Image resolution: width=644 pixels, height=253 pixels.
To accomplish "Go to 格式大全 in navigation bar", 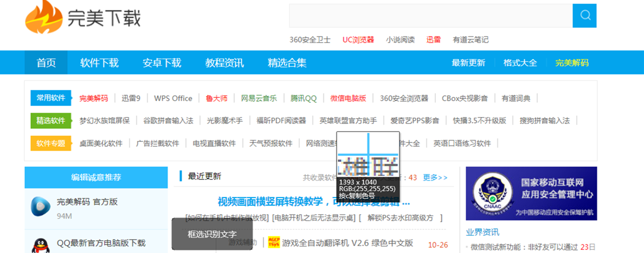I will tap(520, 63).
